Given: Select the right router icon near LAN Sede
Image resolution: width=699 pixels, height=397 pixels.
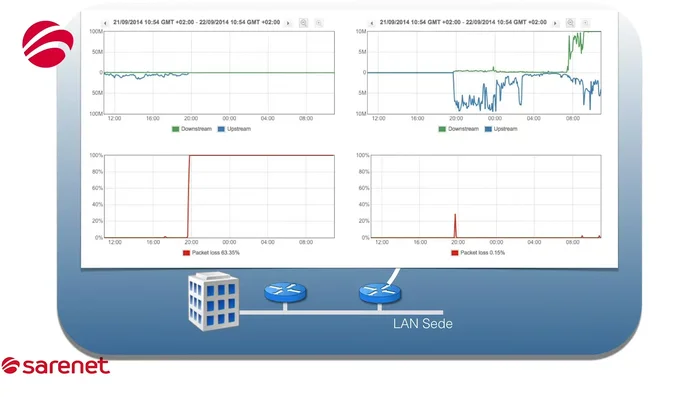Looking at the screenshot, I should [x=380, y=294].
